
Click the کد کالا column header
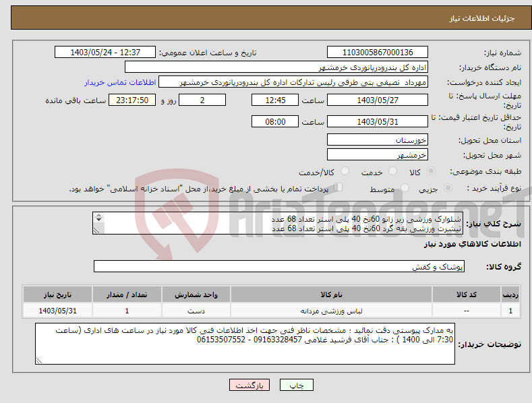click(467, 294)
